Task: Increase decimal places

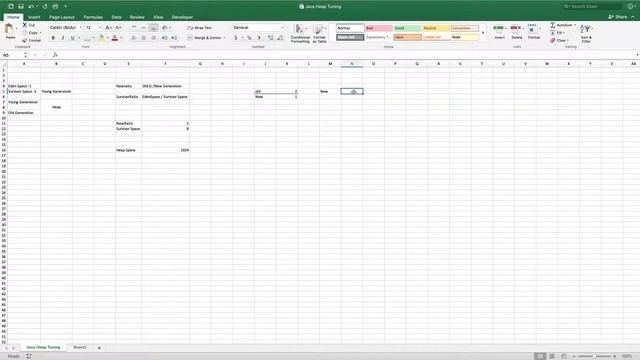Action: coord(270,38)
